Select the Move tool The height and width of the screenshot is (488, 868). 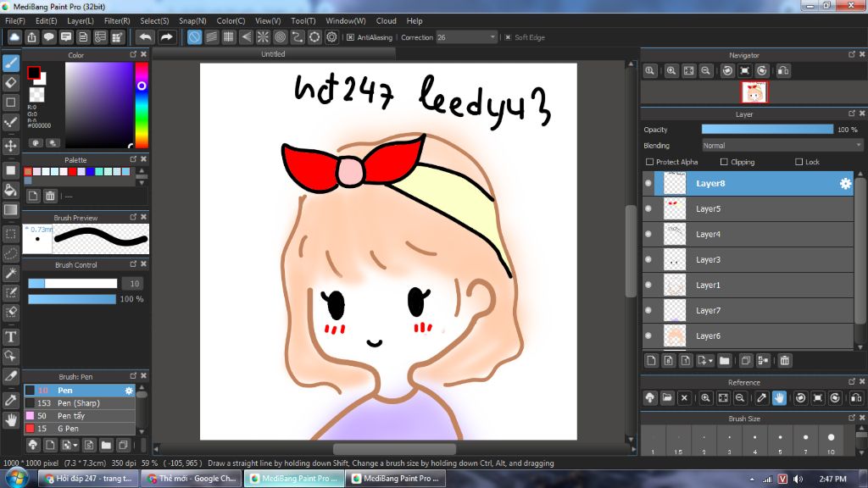pyautogui.click(x=11, y=146)
